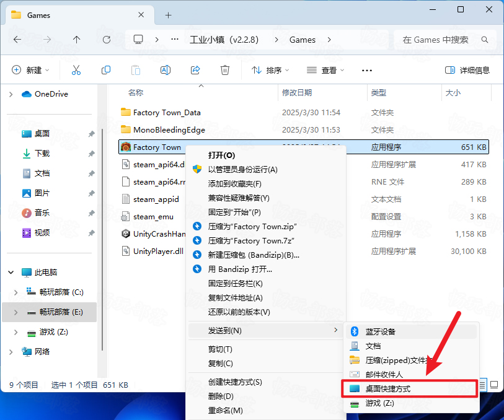Image resolution: width=504 pixels, height=420 pixels.
Task: Send to Documents in submenu
Action: click(411, 346)
